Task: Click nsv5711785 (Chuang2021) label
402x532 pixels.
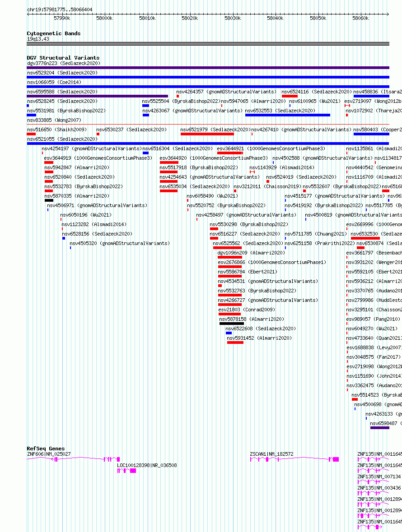Action: tap(316, 234)
